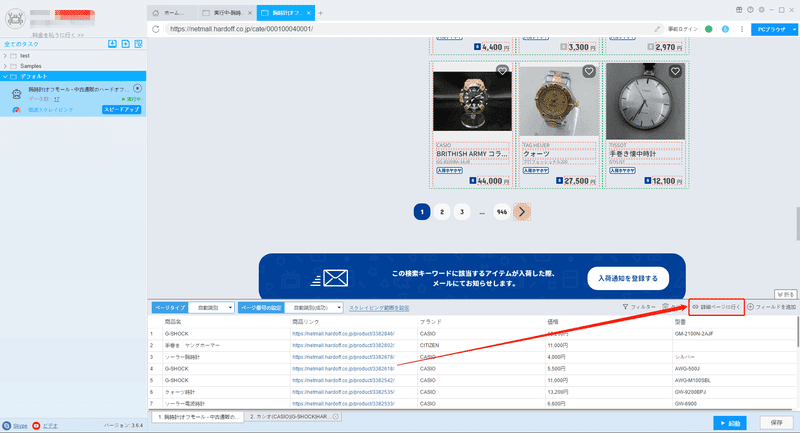Collapse the デフォルト folder
The height and width of the screenshot is (433, 800).
5,77
